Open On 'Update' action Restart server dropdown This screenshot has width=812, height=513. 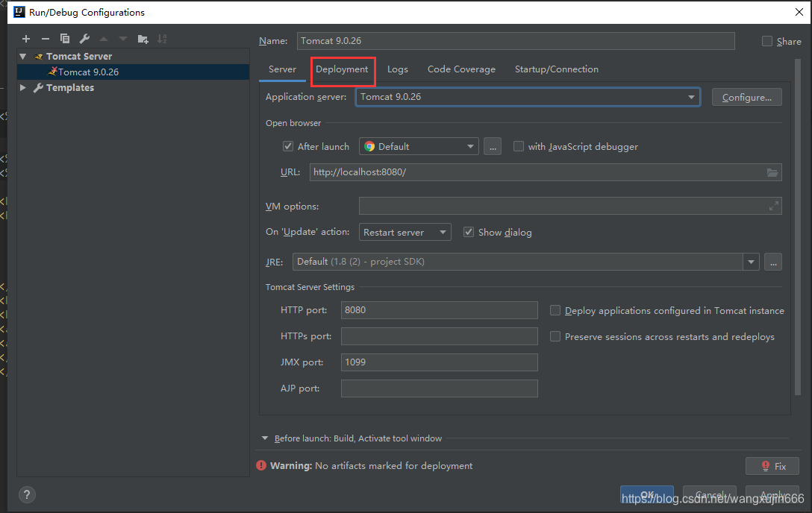(405, 232)
